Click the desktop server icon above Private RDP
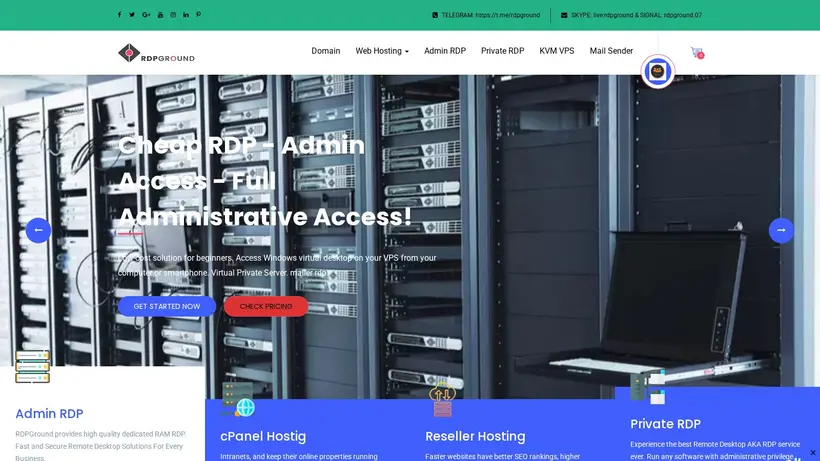 647,388
